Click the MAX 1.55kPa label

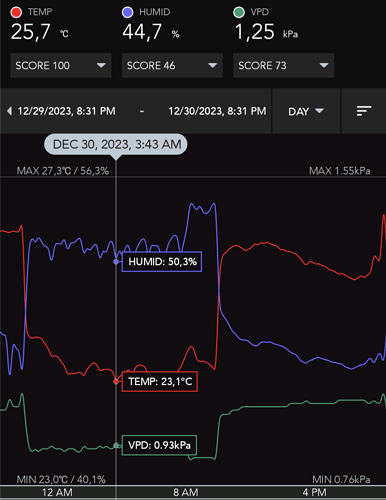click(x=339, y=171)
